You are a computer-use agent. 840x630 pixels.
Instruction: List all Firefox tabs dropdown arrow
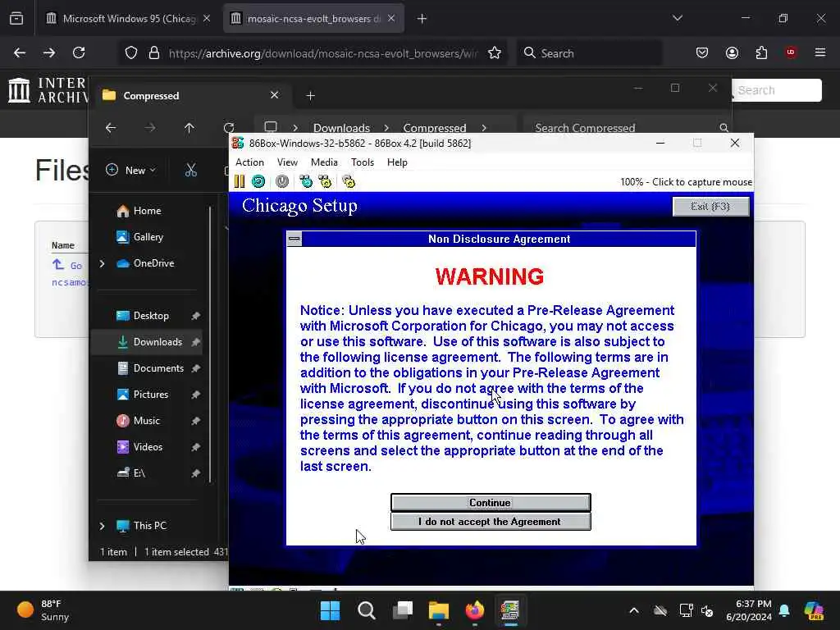tap(677, 19)
